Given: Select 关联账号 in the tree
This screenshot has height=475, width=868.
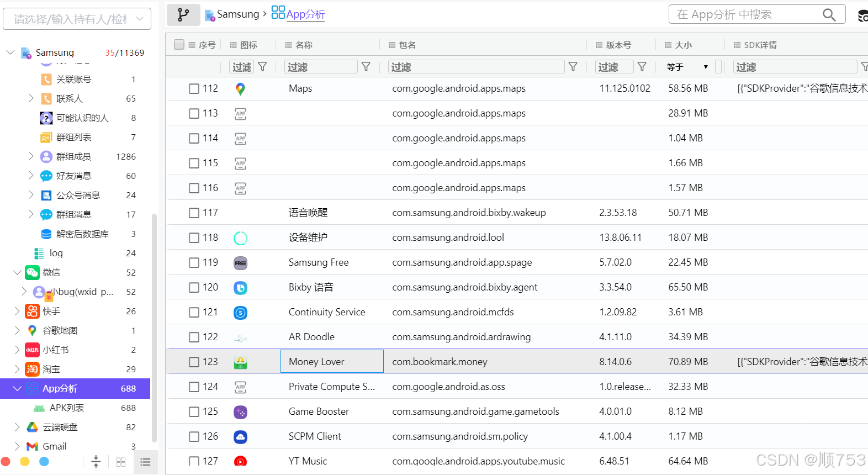Looking at the screenshot, I should pos(73,79).
